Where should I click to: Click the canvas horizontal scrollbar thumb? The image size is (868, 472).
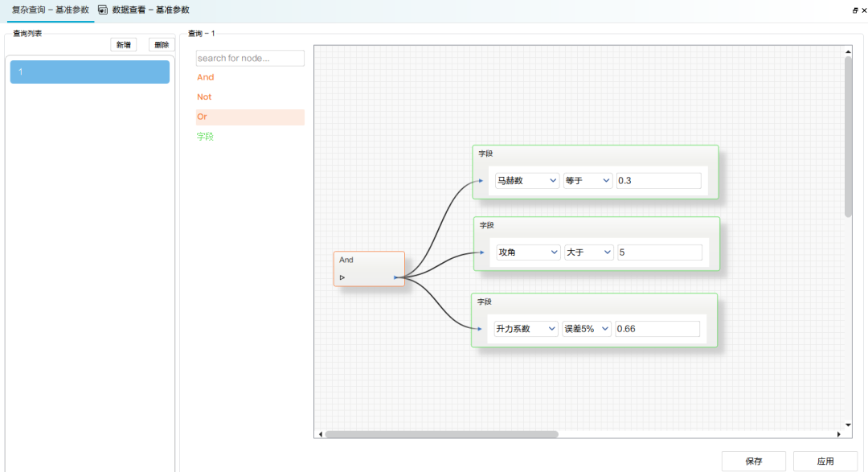pyautogui.click(x=442, y=434)
